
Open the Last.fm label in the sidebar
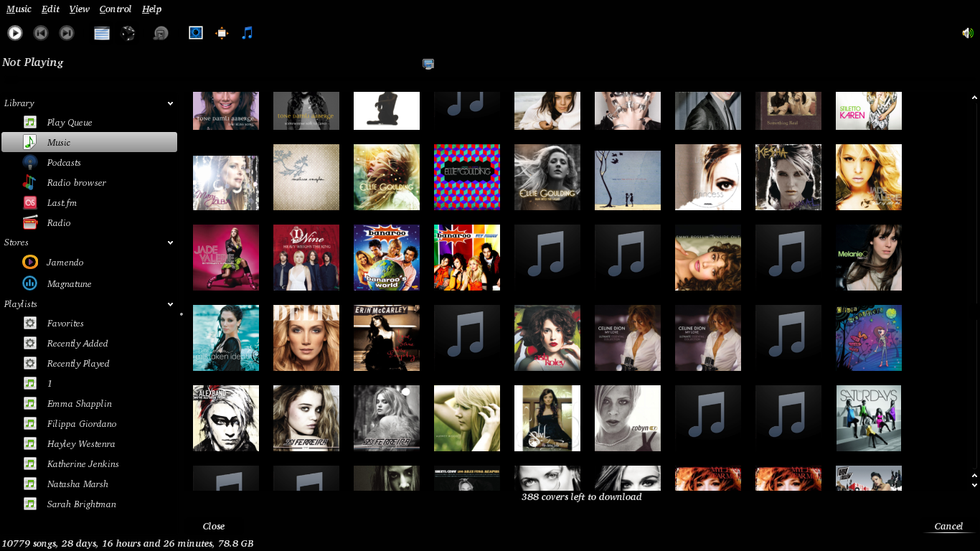pos(62,203)
